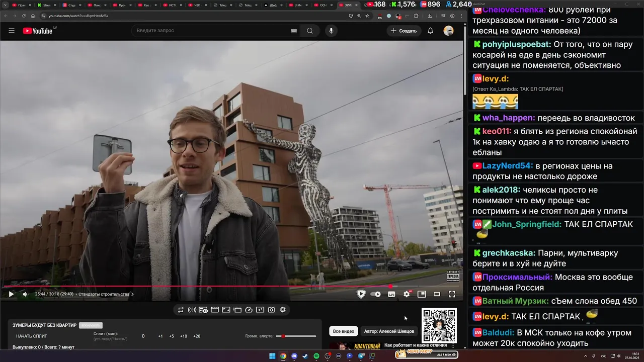The height and width of the screenshot is (362, 644).
Task: Switch to miniplayer mode
Action: click(x=422, y=294)
